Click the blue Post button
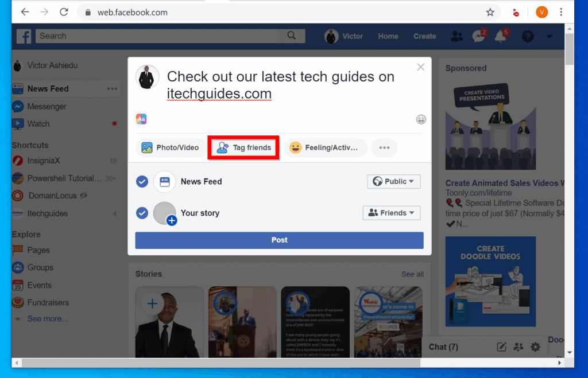This screenshot has height=378, width=588. point(280,240)
